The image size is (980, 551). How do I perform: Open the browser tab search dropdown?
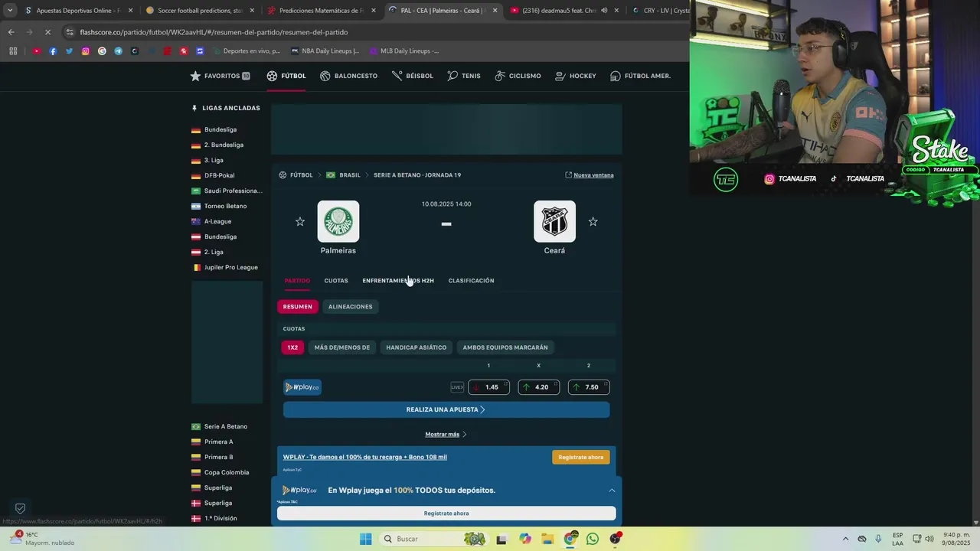pos(10,11)
